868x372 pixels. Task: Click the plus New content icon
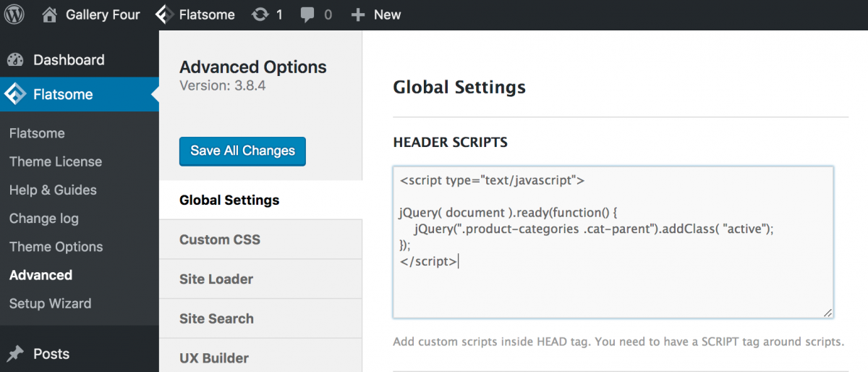click(357, 14)
